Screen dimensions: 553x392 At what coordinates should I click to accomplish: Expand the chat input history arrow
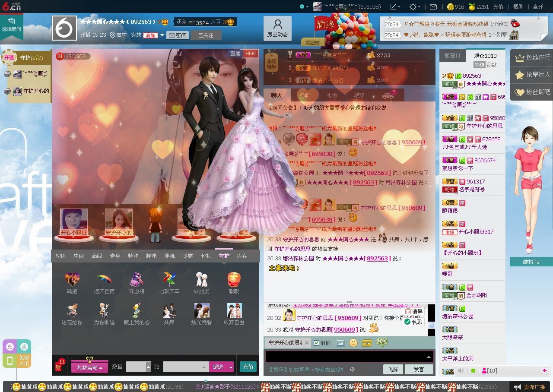[429, 357]
